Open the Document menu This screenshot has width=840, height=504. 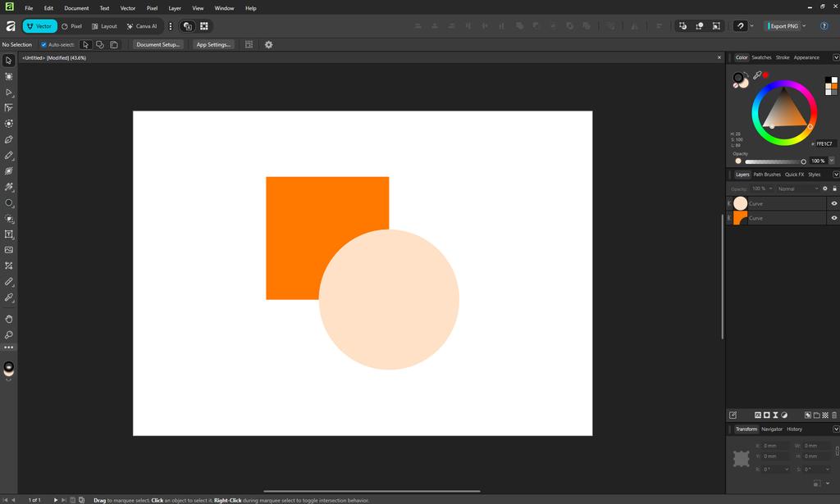coord(76,8)
